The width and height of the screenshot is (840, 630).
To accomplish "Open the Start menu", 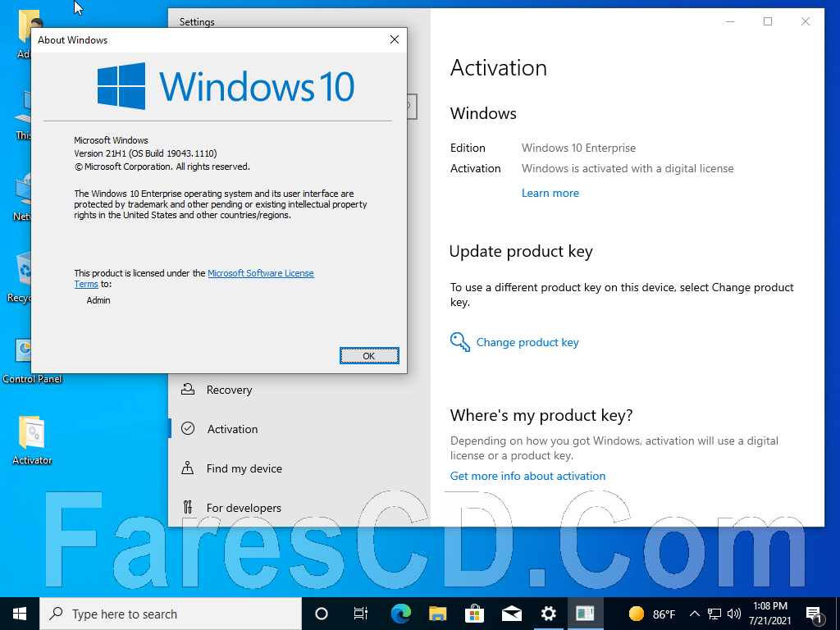I will click(20, 614).
